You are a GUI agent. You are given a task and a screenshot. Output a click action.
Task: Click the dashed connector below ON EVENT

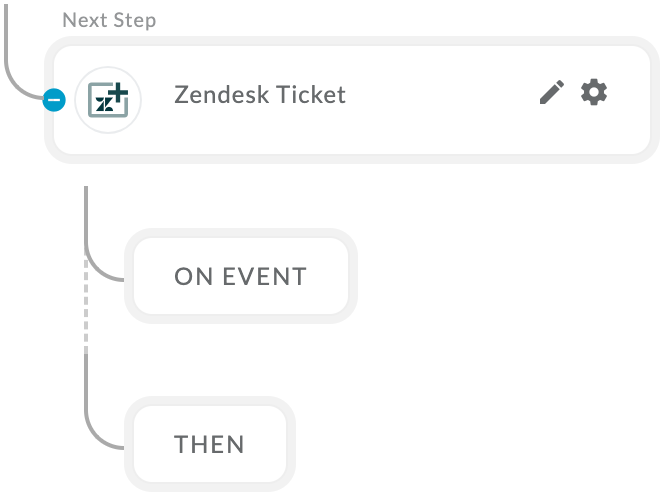(x=86, y=303)
